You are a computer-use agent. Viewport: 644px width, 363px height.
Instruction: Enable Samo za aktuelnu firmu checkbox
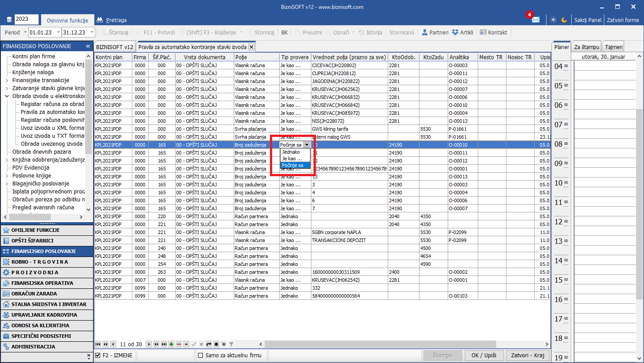tap(201, 355)
